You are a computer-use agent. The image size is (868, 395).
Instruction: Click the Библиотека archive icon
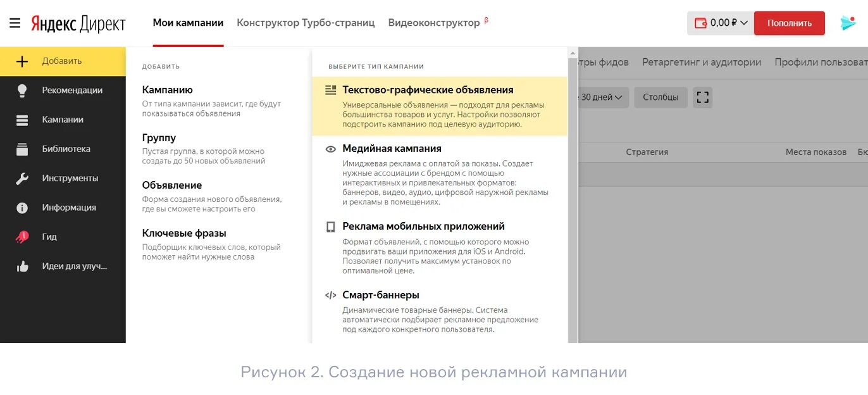click(22, 149)
